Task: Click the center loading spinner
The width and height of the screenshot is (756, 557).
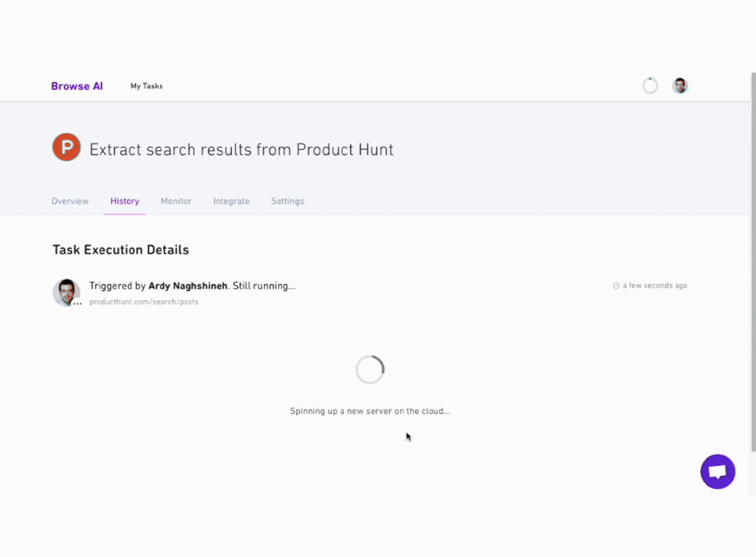Action: pyautogui.click(x=370, y=370)
